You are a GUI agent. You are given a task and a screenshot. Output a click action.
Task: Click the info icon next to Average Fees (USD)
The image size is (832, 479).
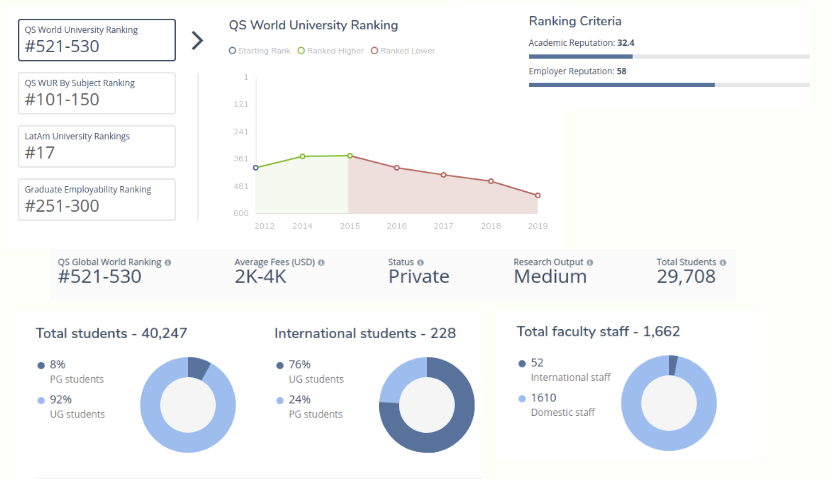(321, 263)
